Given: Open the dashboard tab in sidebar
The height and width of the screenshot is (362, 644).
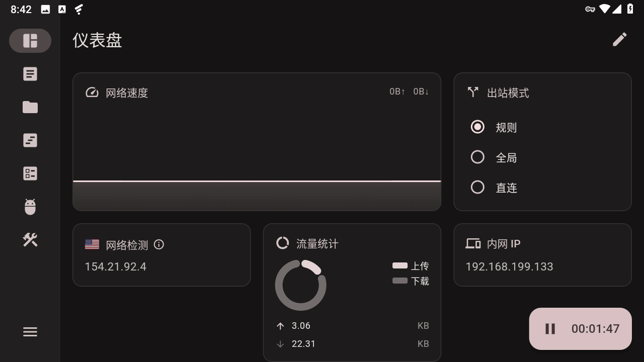Looking at the screenshot, I should tap(30, 41).
